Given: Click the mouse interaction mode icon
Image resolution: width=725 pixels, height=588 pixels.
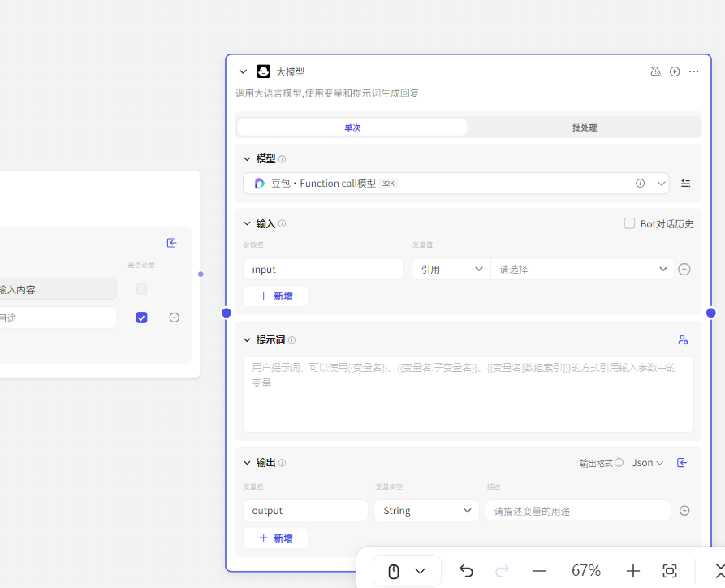Looking at the screenshot, I should [x=394, y=571].
